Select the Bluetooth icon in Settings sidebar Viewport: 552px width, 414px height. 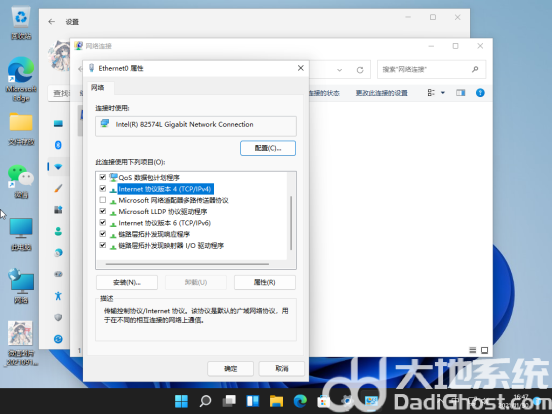[58, 145]
